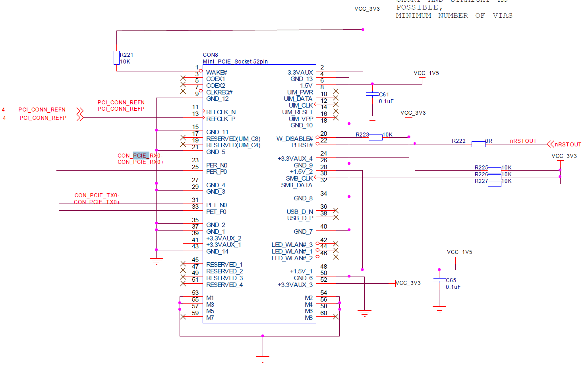Click resistor R226 symbol

coord(495,177)
